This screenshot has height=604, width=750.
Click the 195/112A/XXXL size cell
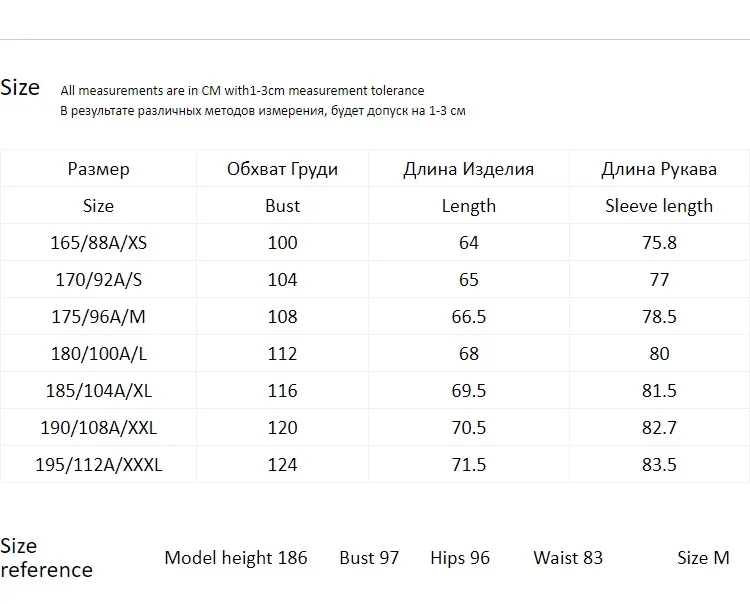tap(98, 465)
